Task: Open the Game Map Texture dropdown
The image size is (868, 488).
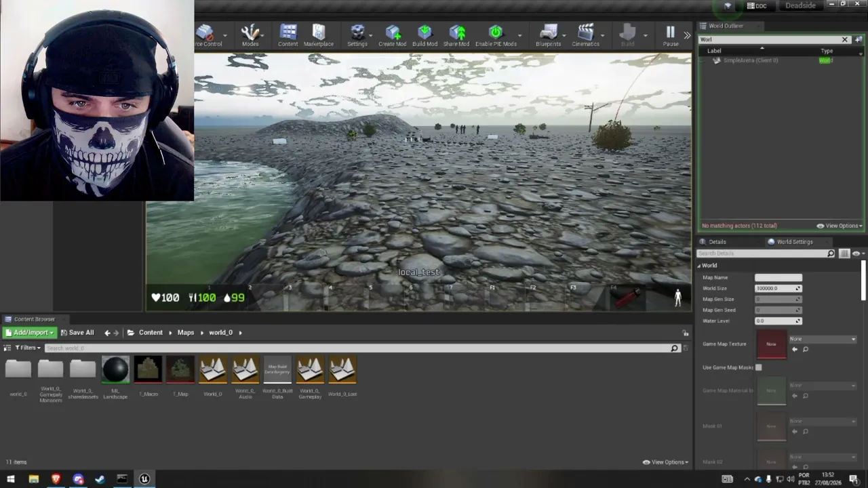Action: pyautogui.click(x=823, y=339)
